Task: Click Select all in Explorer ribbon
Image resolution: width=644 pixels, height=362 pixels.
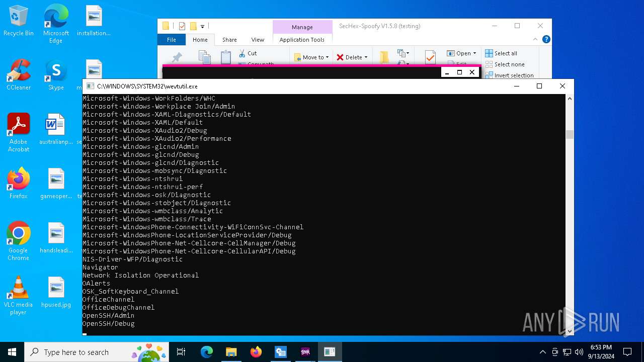Action: click(501, 53)
